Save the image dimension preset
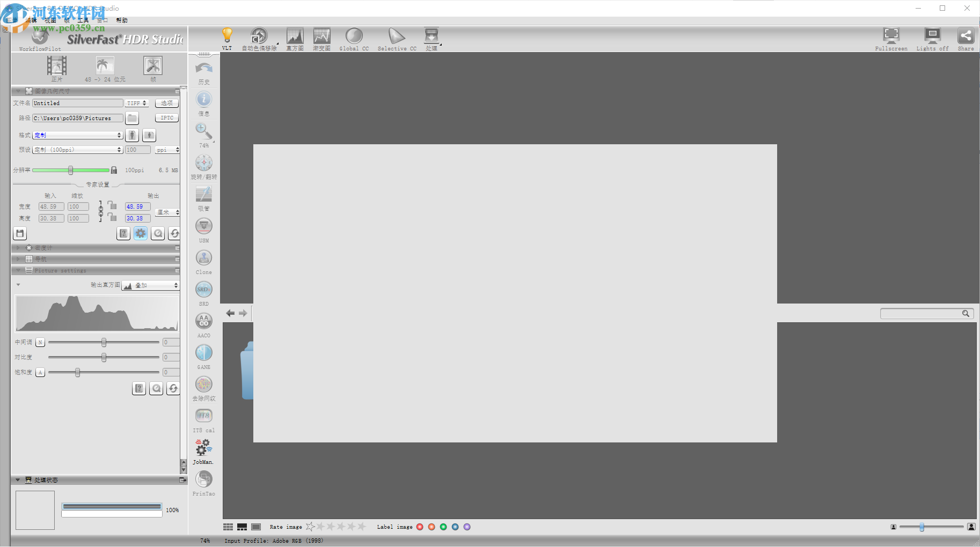Screen dimensions: 980x547 tap(20, 233)
